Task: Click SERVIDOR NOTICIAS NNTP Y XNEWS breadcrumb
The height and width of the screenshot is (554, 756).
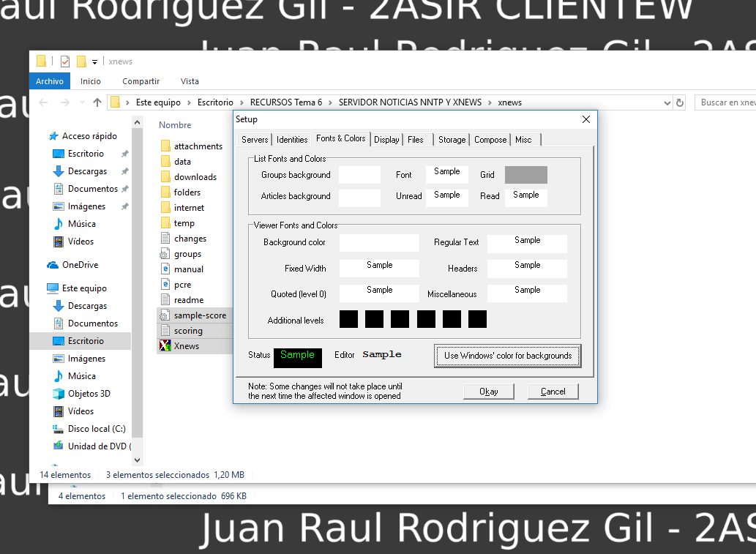Action: (x=410, y=102)
